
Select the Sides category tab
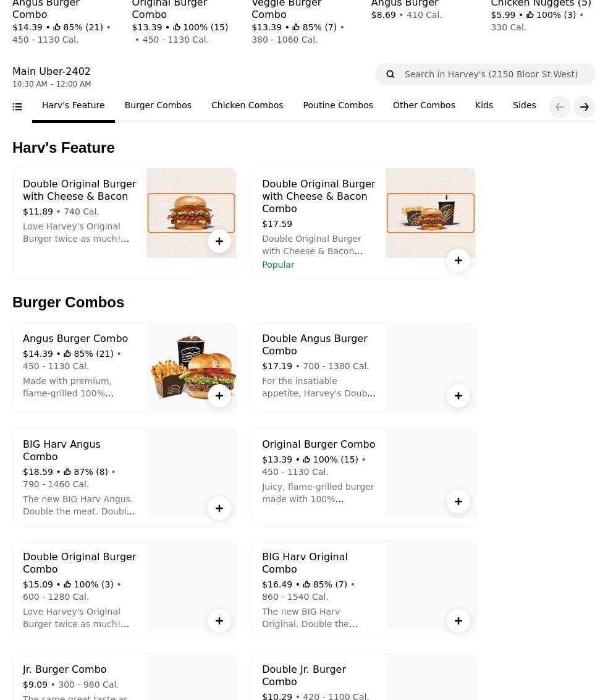(x=524, y=105)
